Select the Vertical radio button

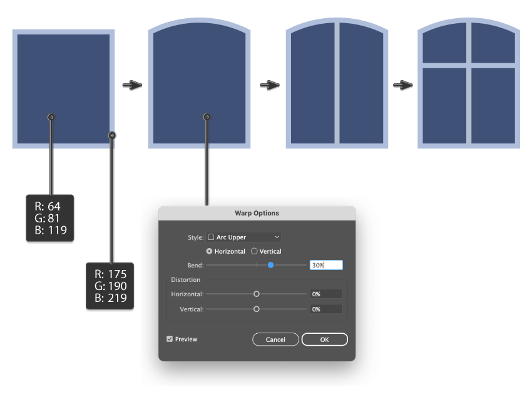point(254,251)
